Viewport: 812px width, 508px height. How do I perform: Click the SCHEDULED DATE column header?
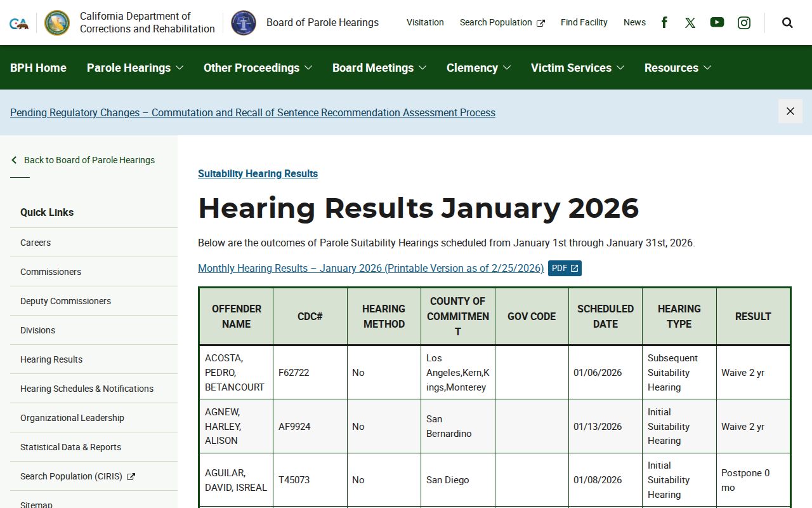605,316
